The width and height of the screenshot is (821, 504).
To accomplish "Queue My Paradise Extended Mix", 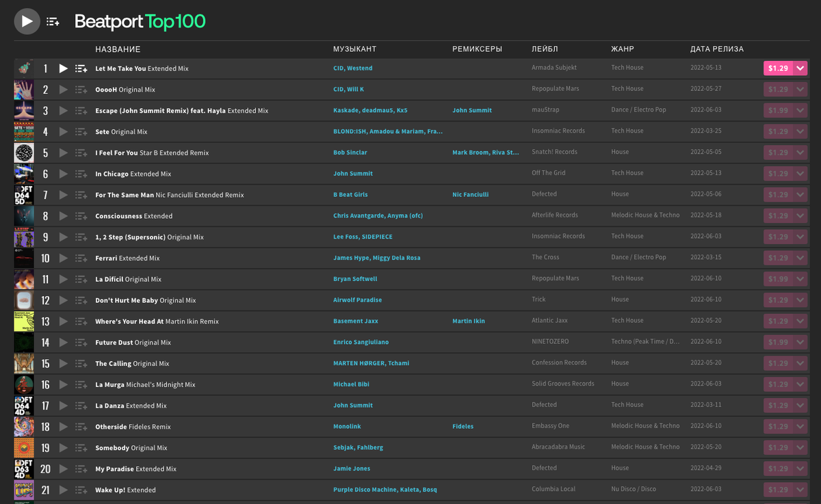I will point(81,469).
